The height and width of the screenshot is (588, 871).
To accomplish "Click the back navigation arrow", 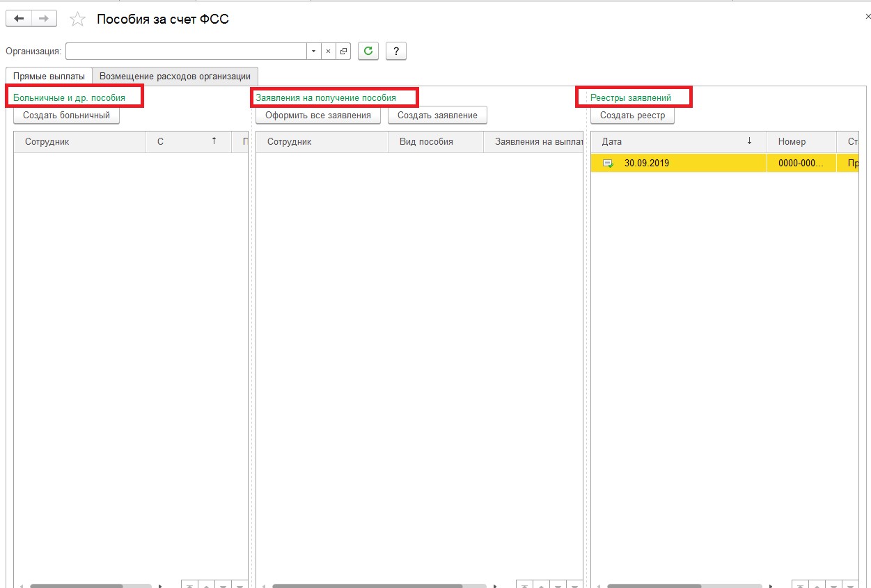I will pos(19,19).
